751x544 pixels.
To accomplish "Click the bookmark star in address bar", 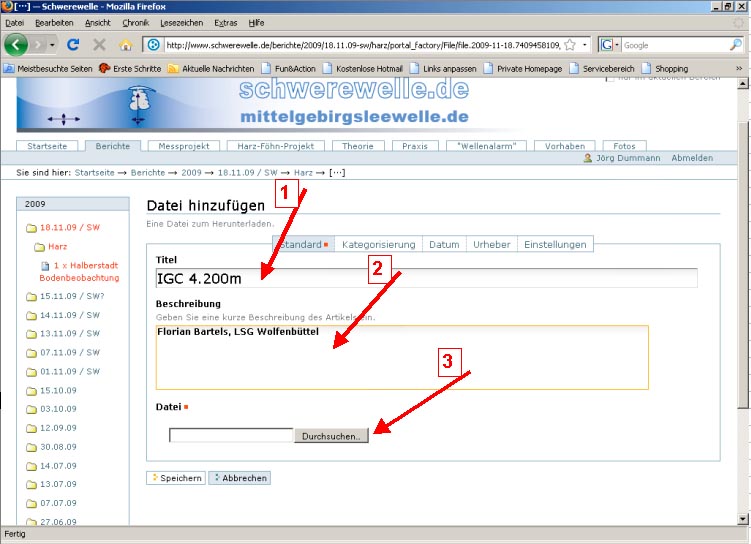I will click(569, 45).
